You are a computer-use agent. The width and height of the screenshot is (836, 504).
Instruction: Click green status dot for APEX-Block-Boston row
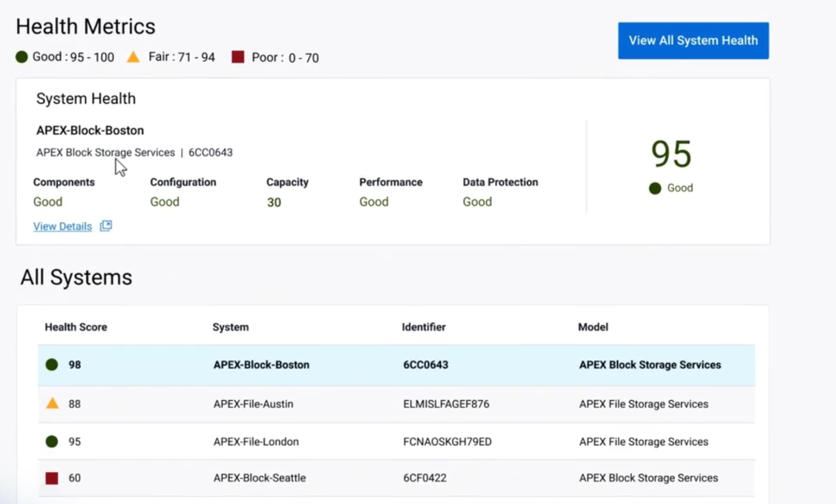pos(52,365)
